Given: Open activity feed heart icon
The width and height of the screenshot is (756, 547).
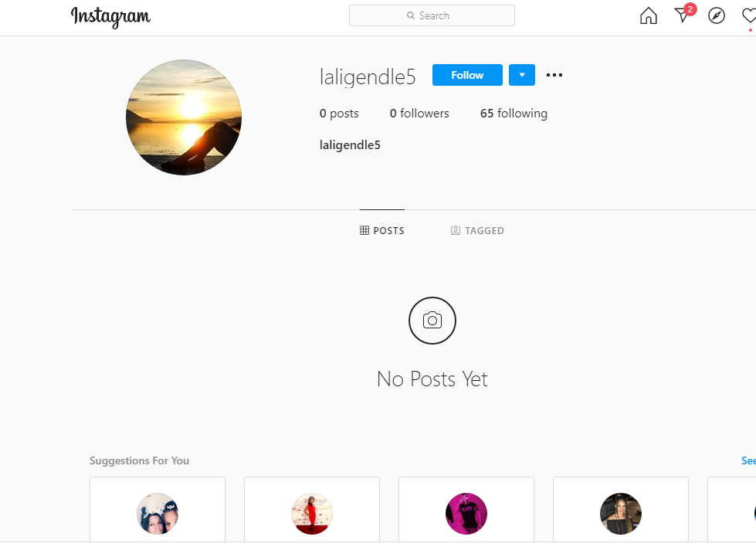Looking at the screenshot, I should (748, 15).
